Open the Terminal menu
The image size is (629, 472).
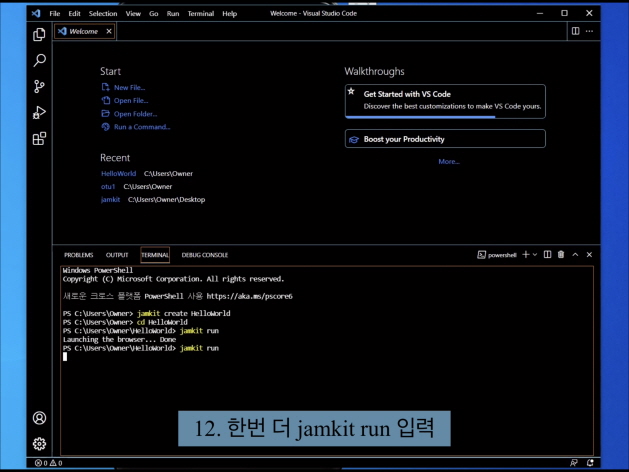[201, 13]
